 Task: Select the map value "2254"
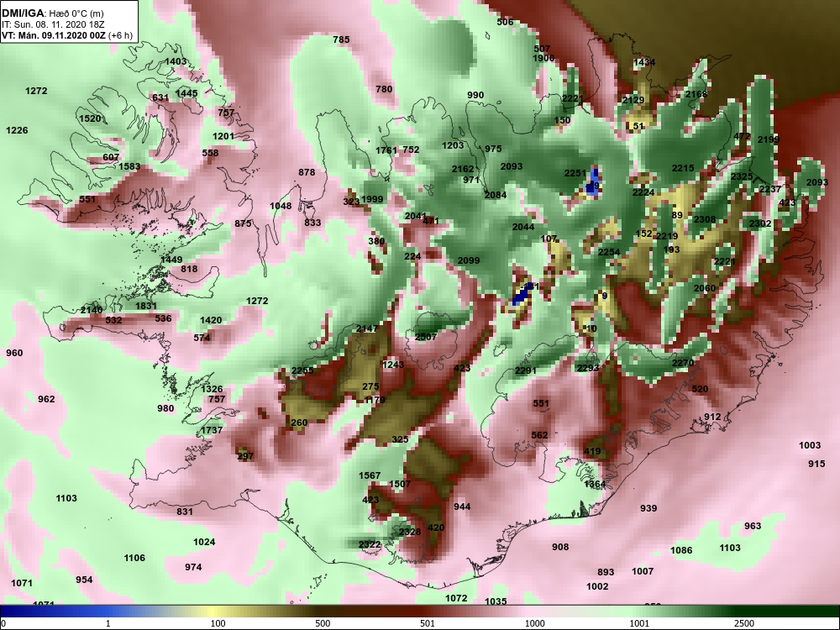[x=609, y=252]
